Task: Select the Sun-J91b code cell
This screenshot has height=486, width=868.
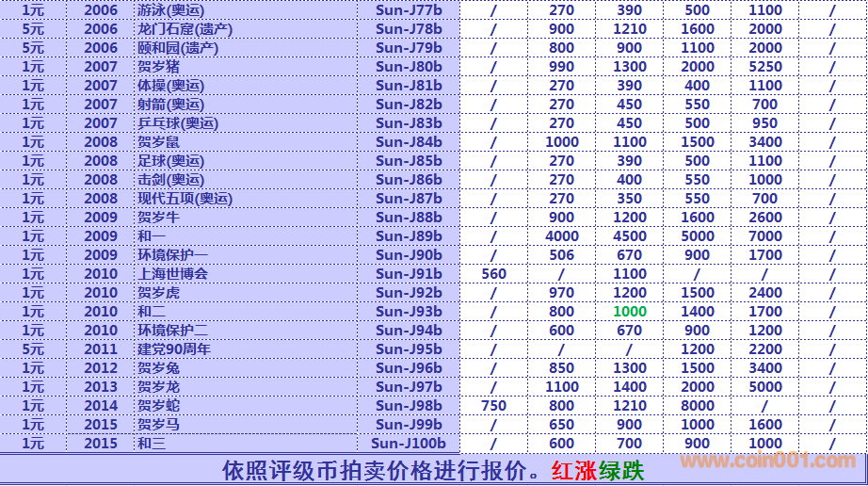Action: pos(409,274)
